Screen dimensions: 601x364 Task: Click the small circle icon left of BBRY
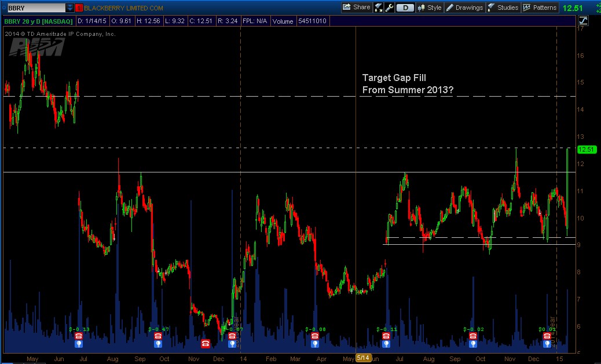coord(4,8)
